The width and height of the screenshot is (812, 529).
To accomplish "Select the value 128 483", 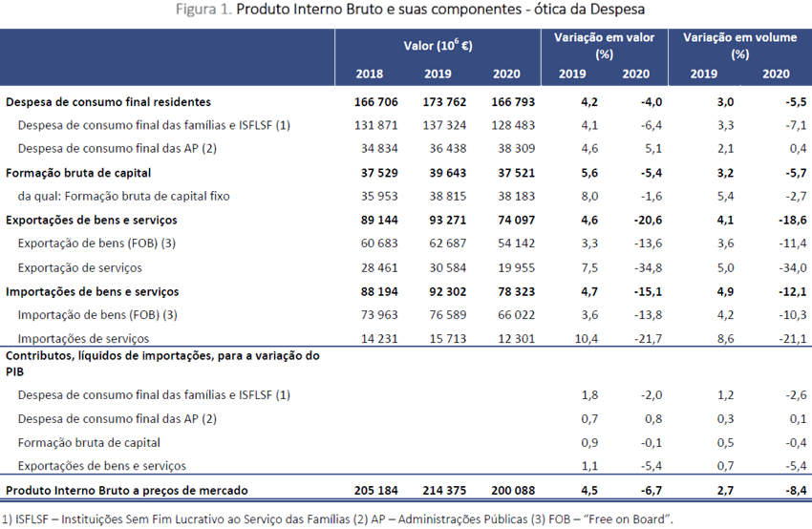I will pyautogui.click(x=513, y=125).
